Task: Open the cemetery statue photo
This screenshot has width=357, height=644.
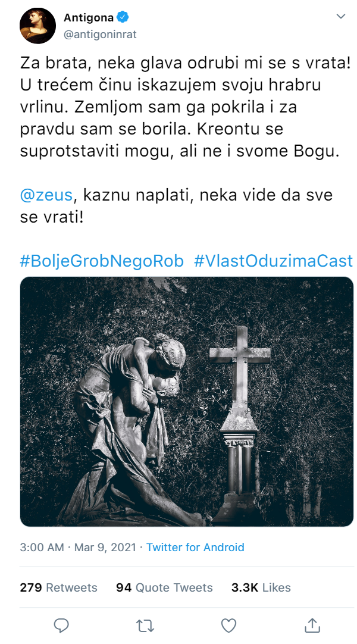Action: (x=187, y=401)
